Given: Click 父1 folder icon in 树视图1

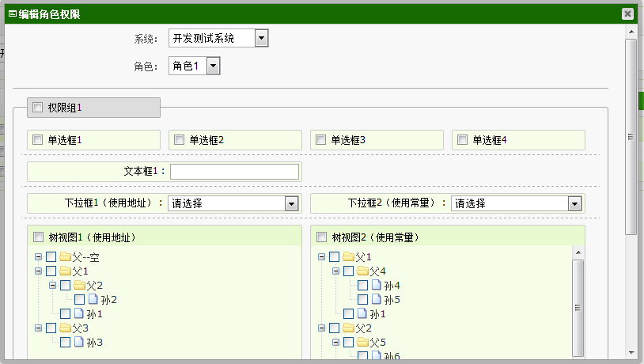Looking at the screenshot, I should pyautogui.click(x=65, y=271).
